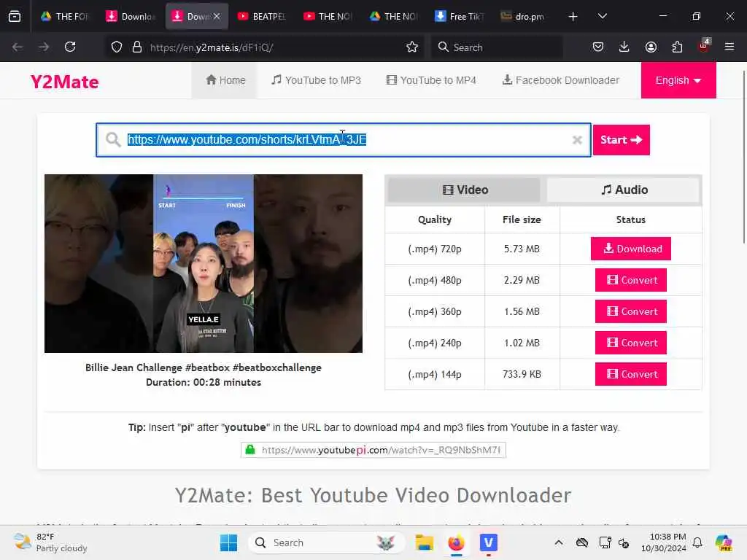Screen dimensions: 747x560
Task: Click the magnifier icon in URL field
Action: [113, 139]
